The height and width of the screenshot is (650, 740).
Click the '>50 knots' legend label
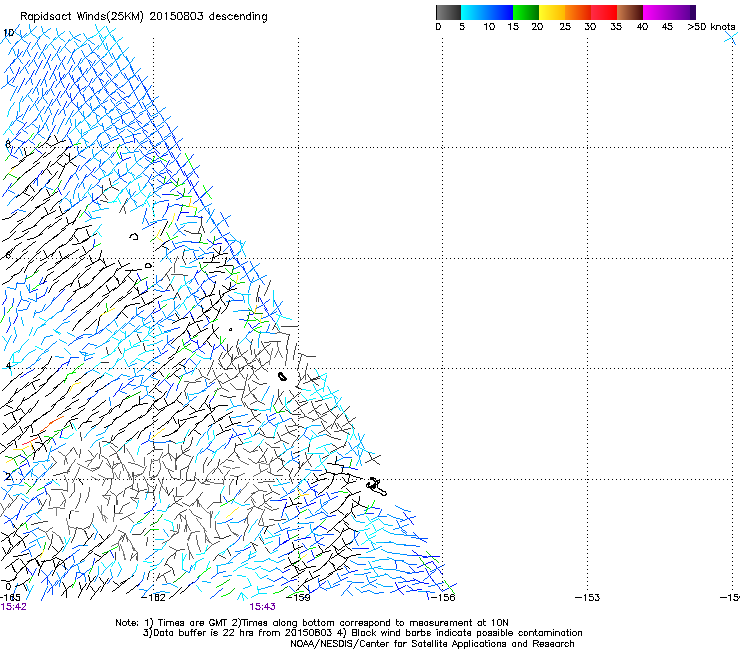pyautogui.click(x=711, y=27)
